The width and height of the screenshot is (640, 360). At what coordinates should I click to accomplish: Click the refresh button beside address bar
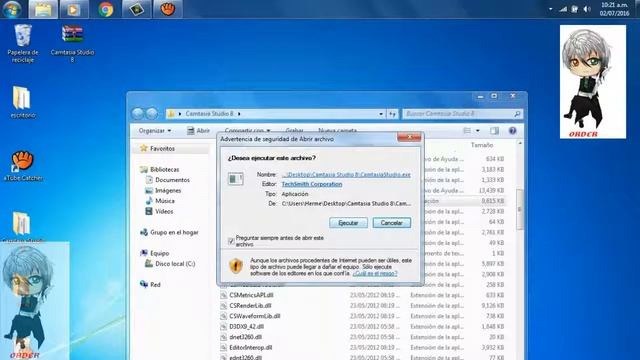click(x=392, y=114)
